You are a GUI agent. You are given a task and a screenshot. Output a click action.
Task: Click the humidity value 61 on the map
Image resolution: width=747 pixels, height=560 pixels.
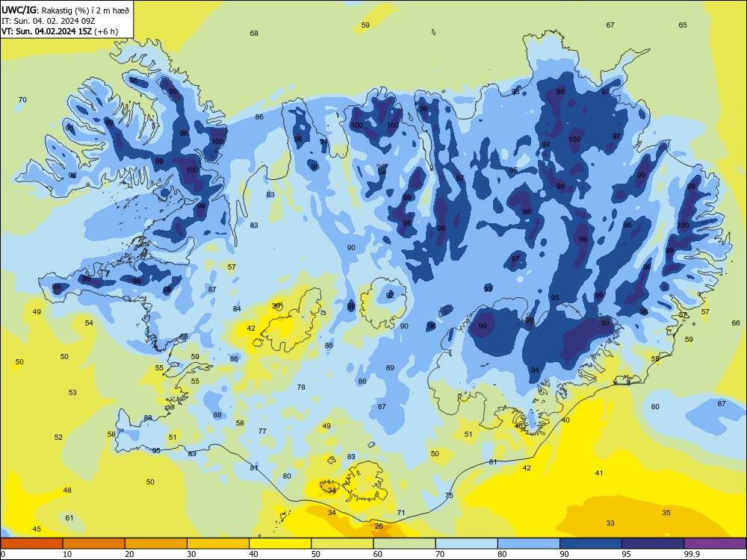(x=69, y=518)
